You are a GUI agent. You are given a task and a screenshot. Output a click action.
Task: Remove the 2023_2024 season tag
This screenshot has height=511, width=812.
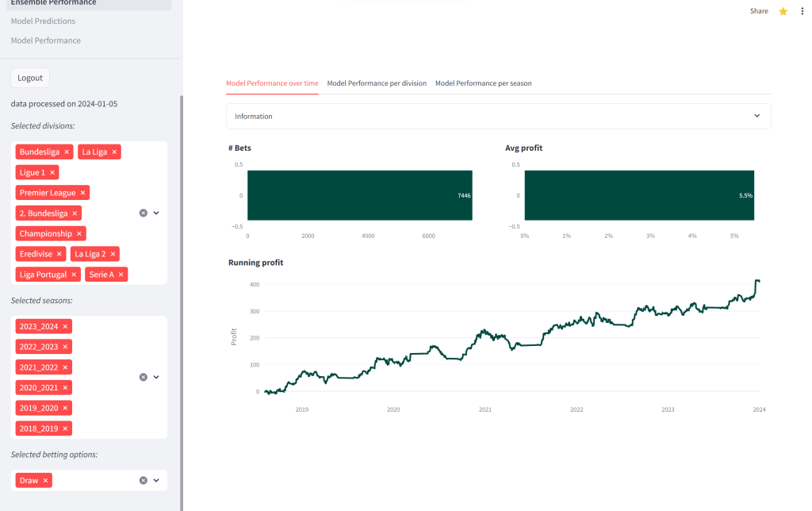(66, 326)
